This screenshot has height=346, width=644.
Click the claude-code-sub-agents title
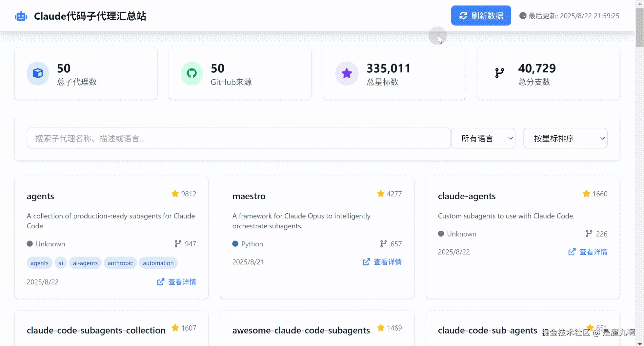coord(488,330)
